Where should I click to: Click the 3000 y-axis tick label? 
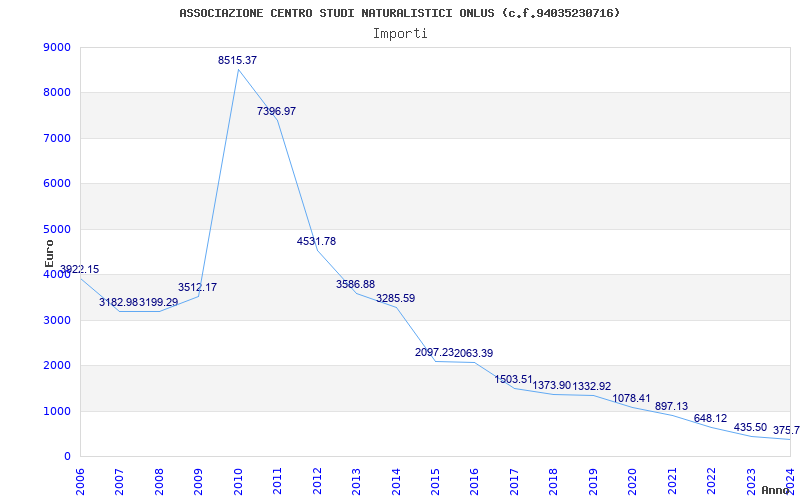pyautogui.click(x=55, y=320)
